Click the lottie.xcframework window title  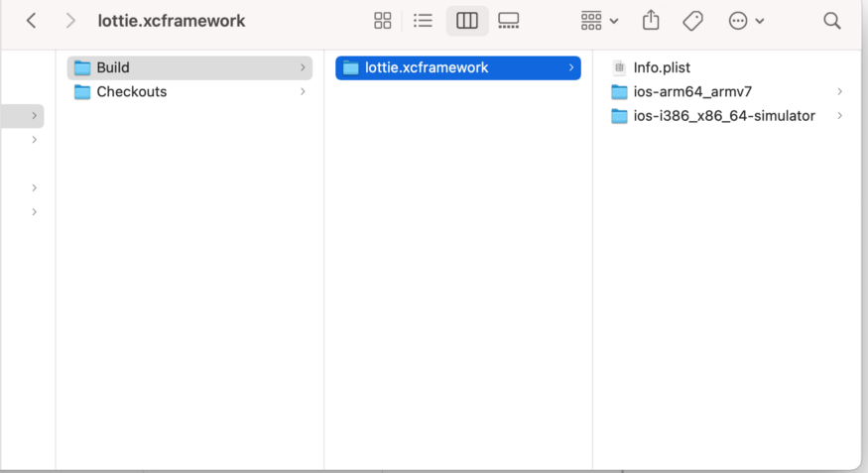click(x=172, y=21)
